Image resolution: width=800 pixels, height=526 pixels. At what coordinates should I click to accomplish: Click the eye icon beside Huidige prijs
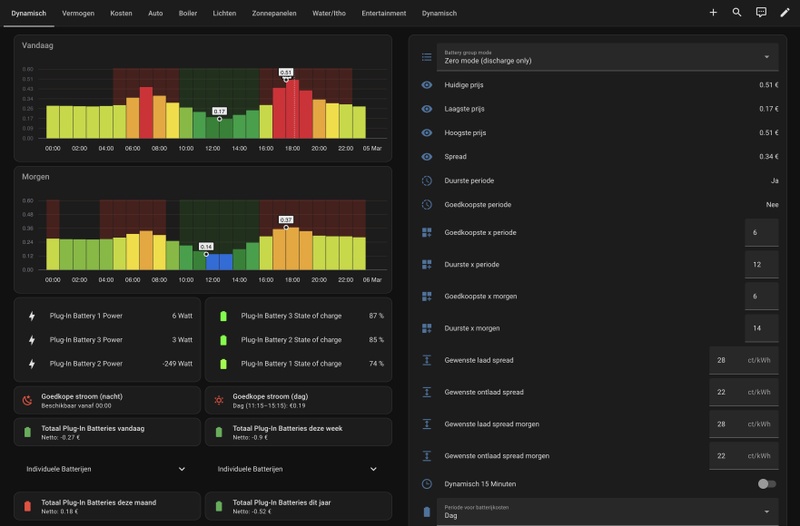(427, 85)
